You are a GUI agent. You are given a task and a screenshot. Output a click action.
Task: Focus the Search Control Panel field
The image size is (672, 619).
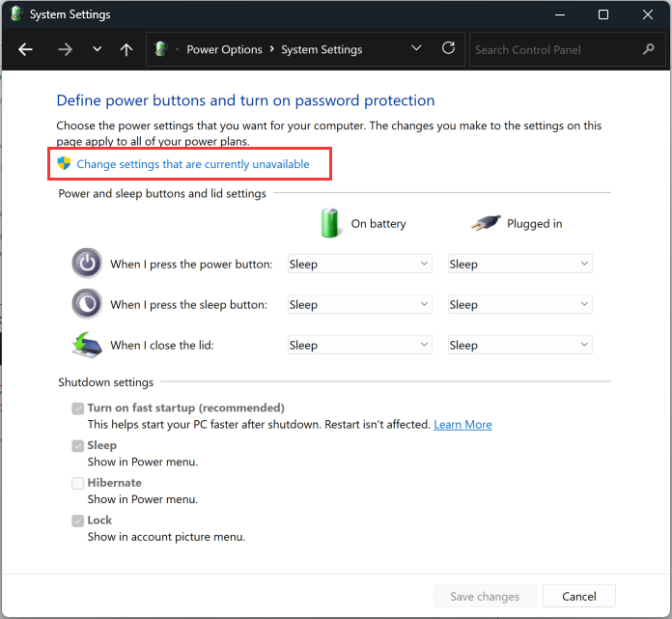[x=568, y=49]
